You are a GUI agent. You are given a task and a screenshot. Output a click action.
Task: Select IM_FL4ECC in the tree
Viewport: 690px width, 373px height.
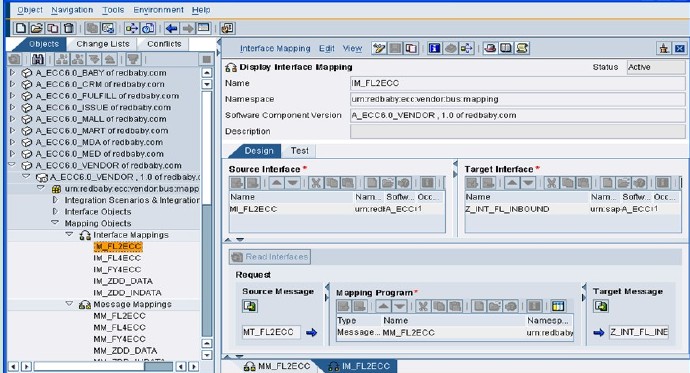click(x=117, y=258)
